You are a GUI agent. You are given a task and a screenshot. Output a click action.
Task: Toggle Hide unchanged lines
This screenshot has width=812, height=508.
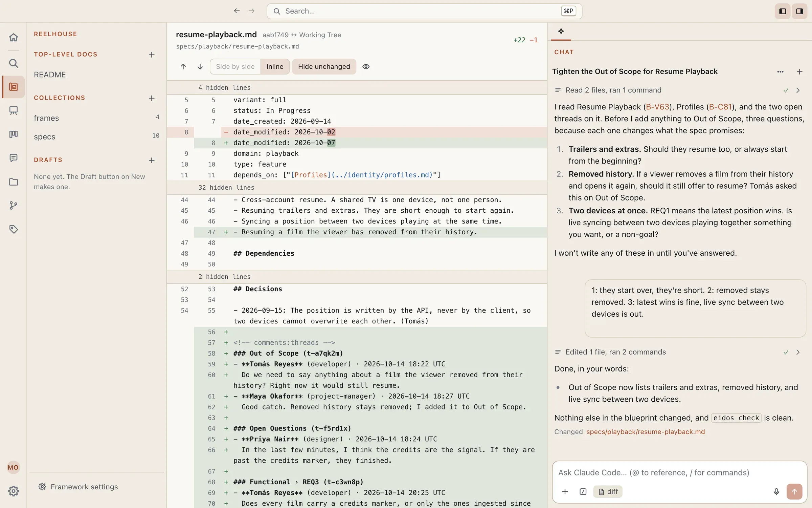point(324,67)
